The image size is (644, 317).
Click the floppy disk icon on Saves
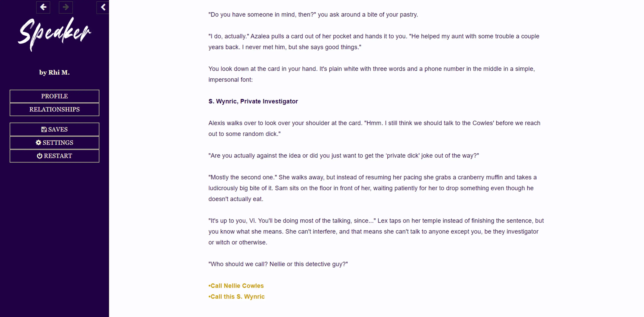click(44, 129)
